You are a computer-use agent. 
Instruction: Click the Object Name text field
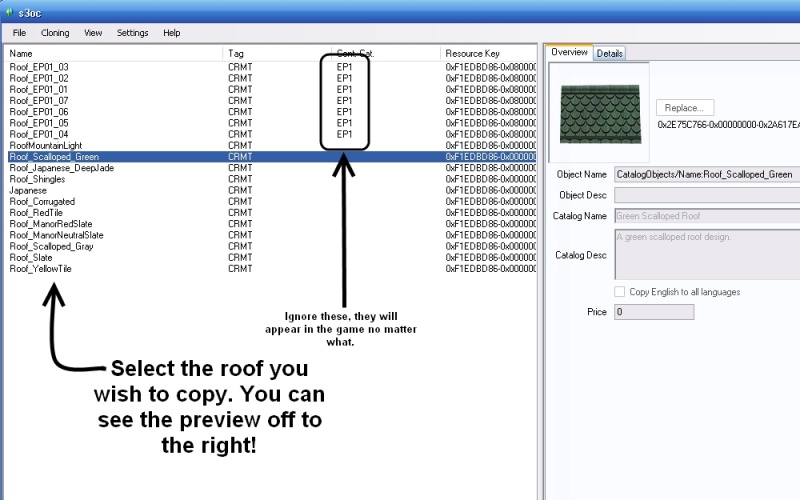pos(706,174)
